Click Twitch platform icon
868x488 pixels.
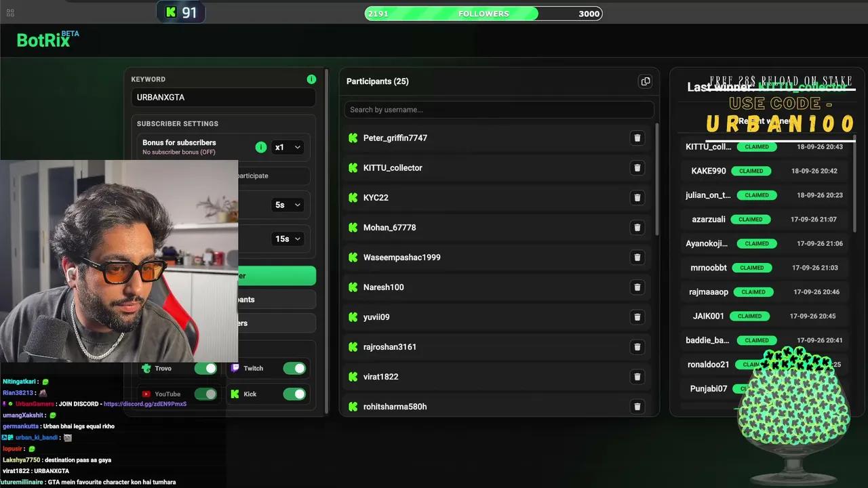click(235, 368)
